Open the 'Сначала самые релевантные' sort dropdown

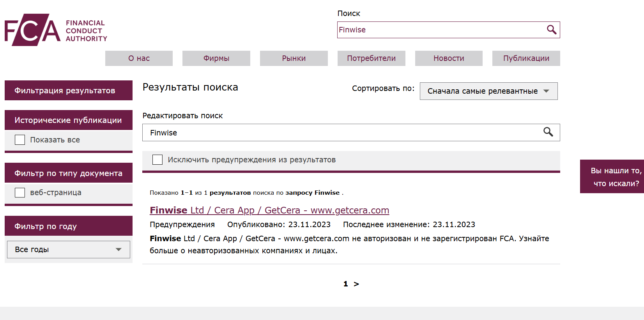click(x=488, y=91)
